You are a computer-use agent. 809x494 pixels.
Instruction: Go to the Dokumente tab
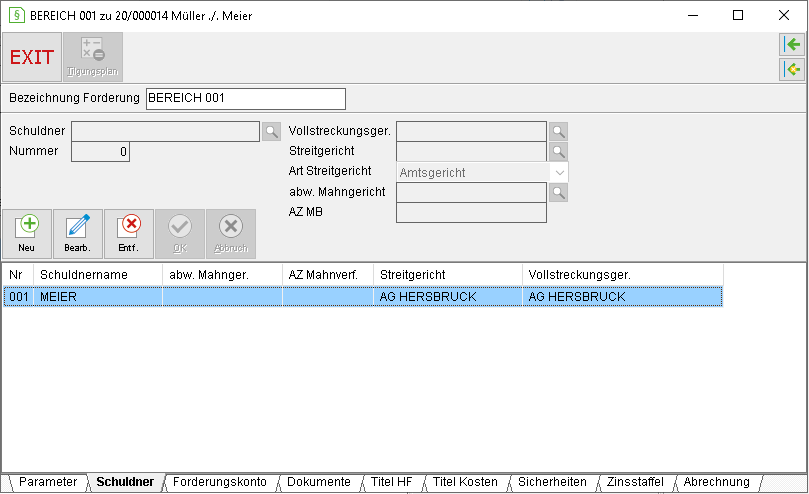point(319,482)
